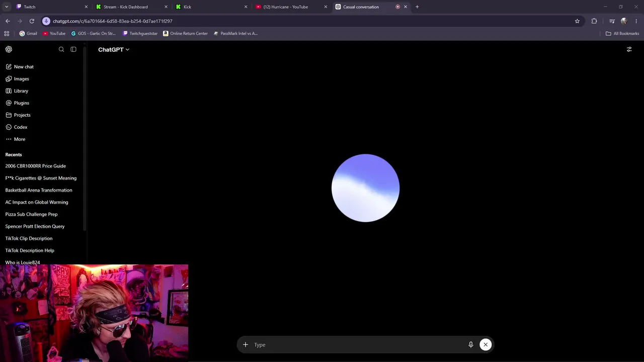Click the Recents section heading
Viewport: 644px width, 362px height.
tap(14, 154)
